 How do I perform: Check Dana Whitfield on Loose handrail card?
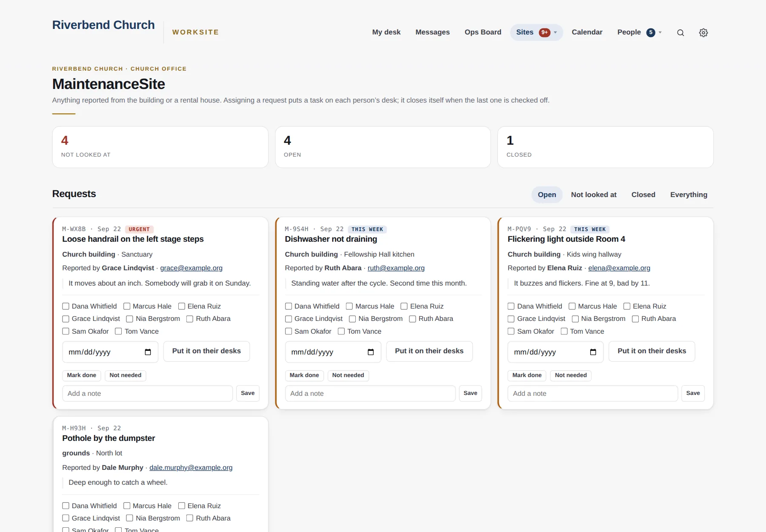point(66,306)
